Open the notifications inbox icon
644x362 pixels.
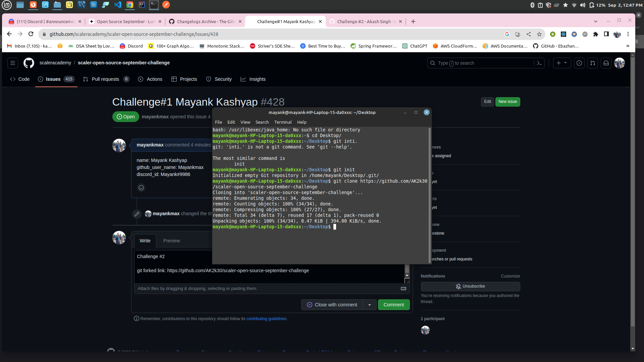pyautogui.click(x=606, y=63)
